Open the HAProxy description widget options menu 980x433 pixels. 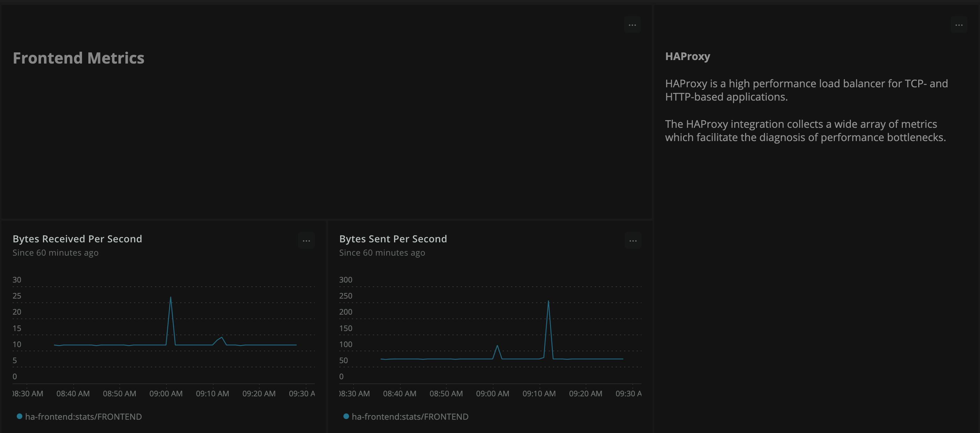pos(958,25)
